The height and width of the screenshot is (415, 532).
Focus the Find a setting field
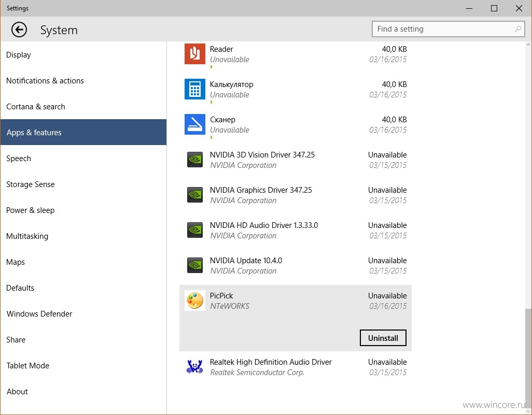pos(449,29)
